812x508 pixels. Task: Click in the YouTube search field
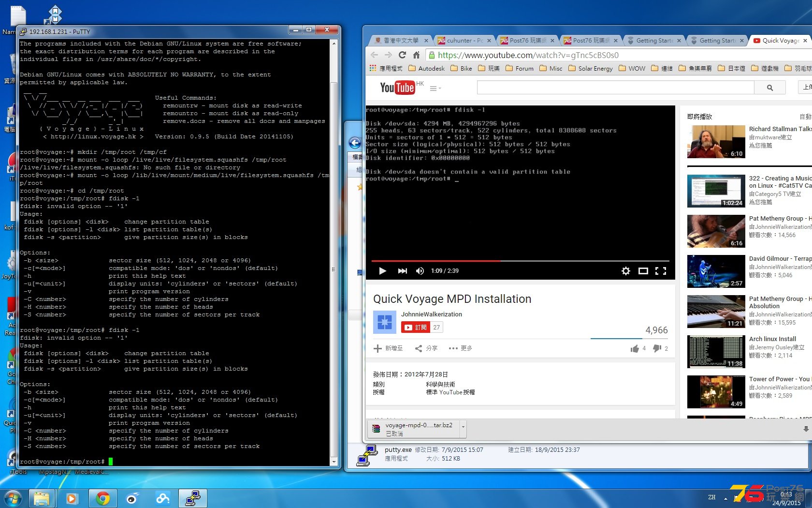(615, 88)
